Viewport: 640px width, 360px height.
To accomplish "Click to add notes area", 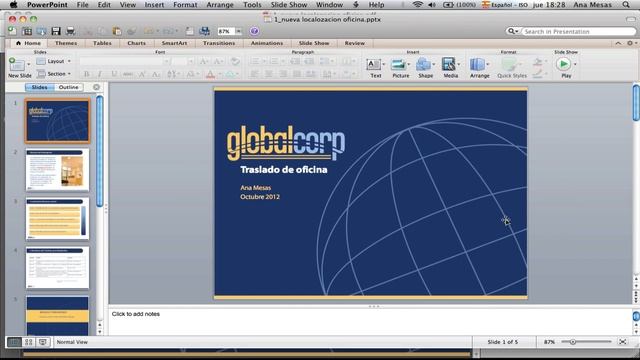I will (371, 322).
